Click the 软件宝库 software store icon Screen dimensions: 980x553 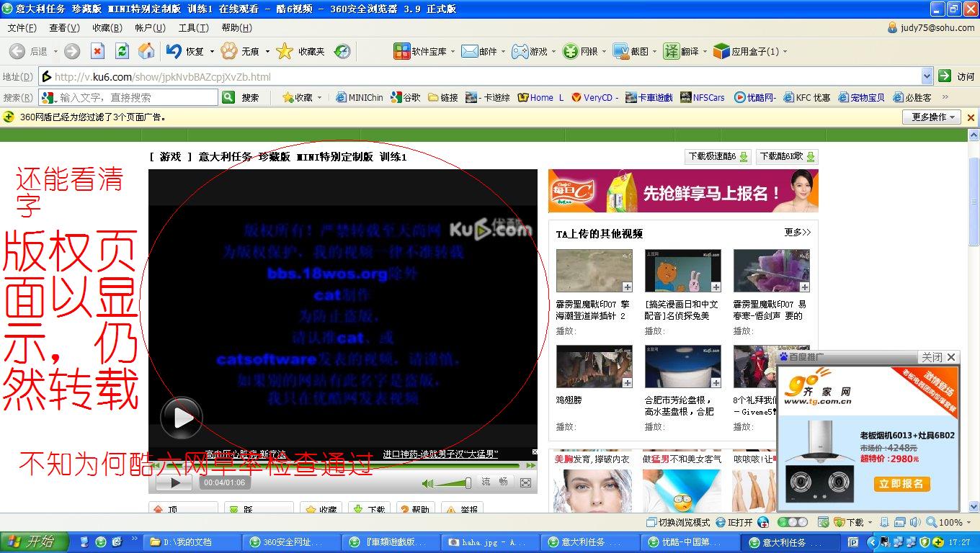pyautogui.click(x=401, y=51)
